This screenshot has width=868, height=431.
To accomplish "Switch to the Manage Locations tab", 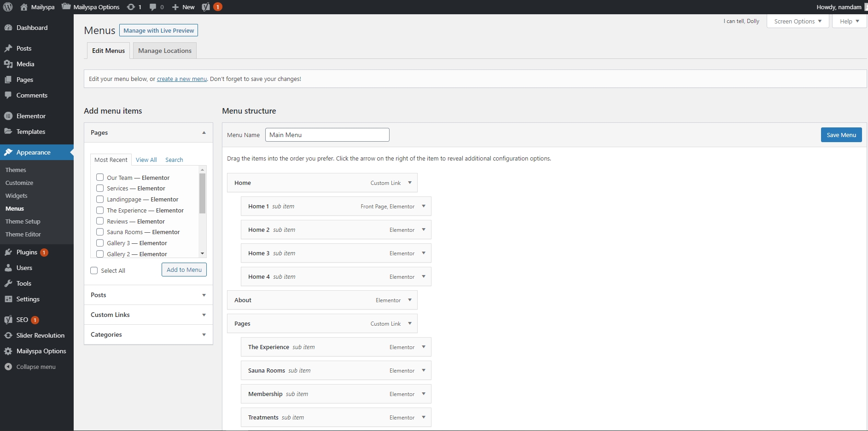I will (x=165, y=51).
